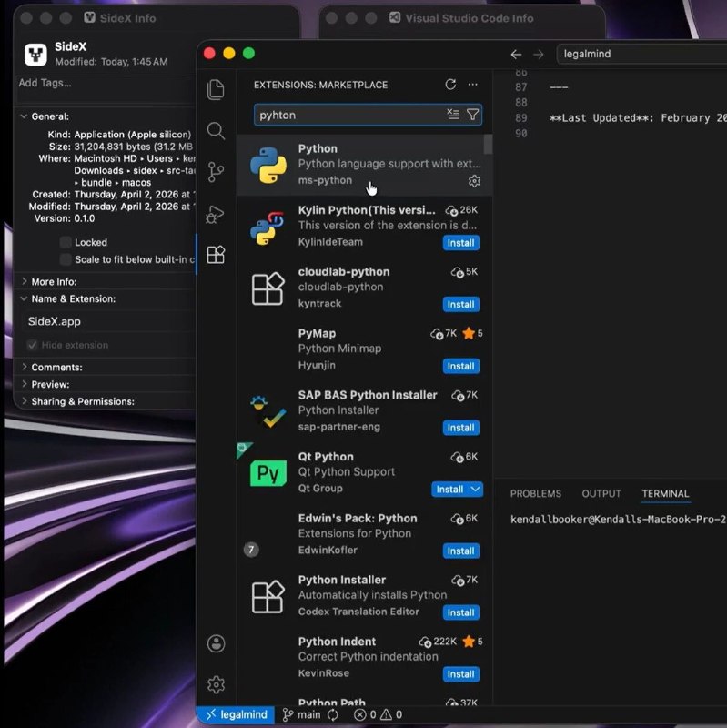Select the Visual Studio Code Info window title
727x728 pixels.
click(x=469, y=18)
